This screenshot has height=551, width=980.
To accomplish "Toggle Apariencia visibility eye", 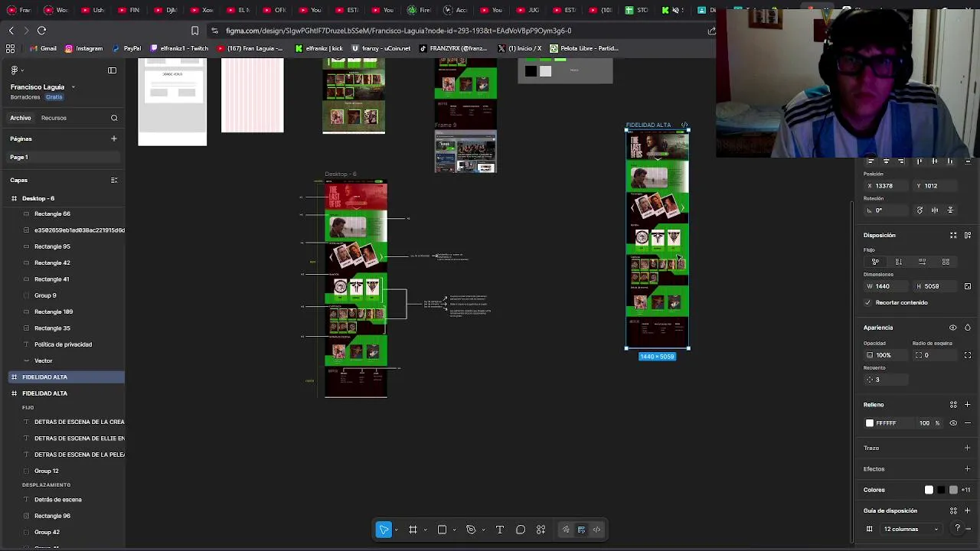I will point(953,328).
